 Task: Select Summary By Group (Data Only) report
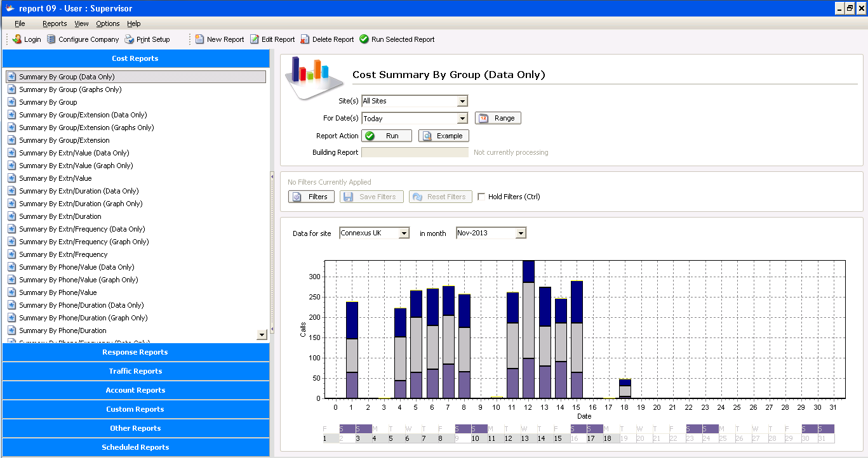[x=136, y=77]
